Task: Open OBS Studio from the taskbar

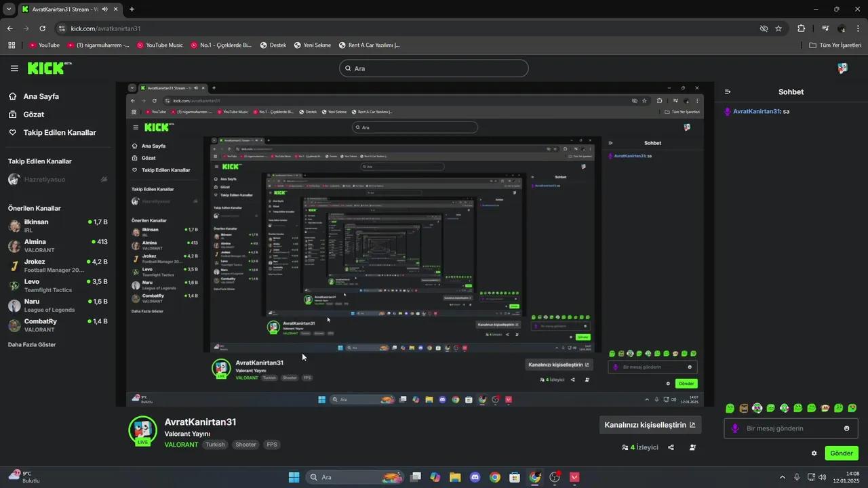Action: [555, 477]
